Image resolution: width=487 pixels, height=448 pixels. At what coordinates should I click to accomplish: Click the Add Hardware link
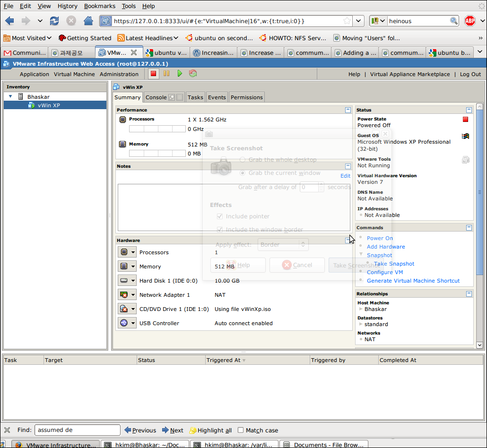tap(386, 247)
